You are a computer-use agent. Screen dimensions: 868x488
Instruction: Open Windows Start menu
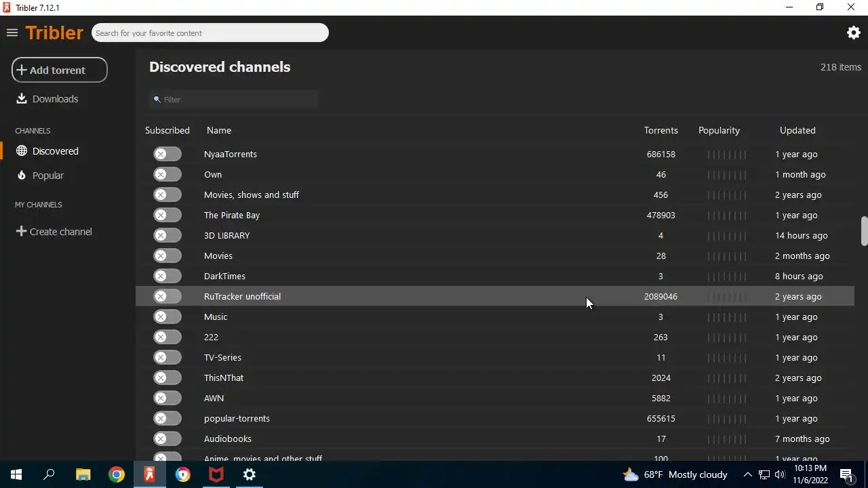[x=16, y=474]
